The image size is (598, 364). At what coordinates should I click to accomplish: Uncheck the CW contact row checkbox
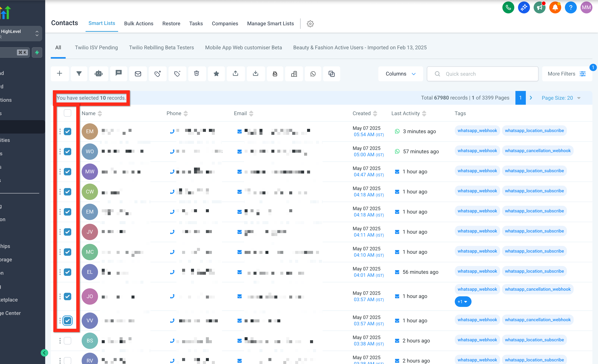pyautogui.click(x=68, y=192)
